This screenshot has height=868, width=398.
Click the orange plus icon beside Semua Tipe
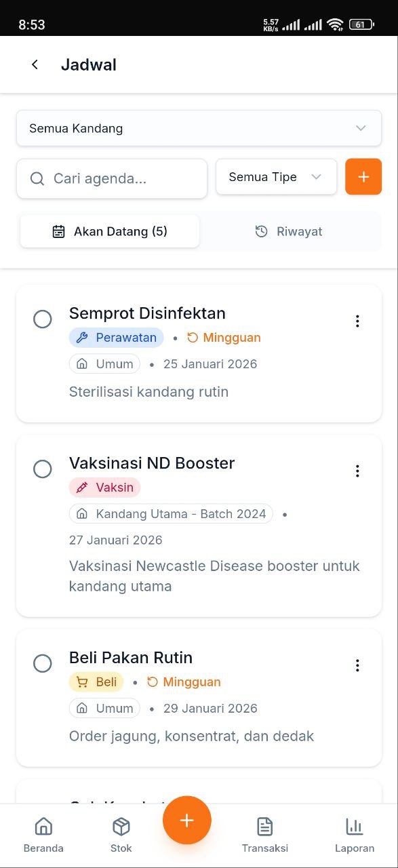coord(363,176)
